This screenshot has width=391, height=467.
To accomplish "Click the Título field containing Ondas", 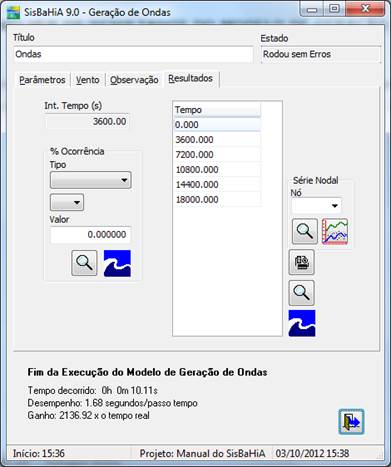I will [x=133, y=54].
